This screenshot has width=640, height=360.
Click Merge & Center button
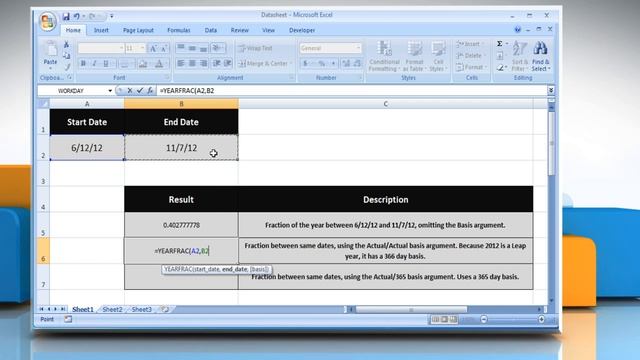(x=266, y=63)
